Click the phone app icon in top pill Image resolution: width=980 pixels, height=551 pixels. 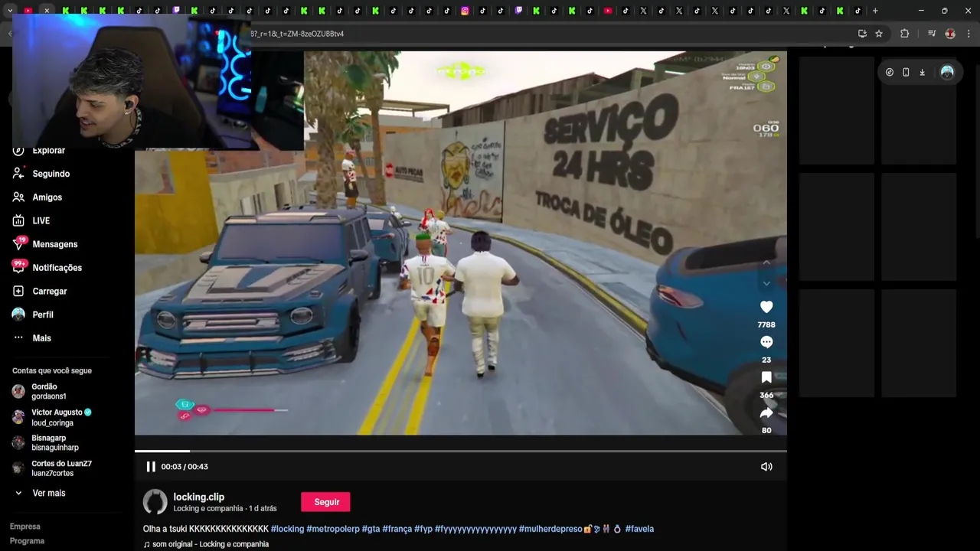tap(906, 72)
